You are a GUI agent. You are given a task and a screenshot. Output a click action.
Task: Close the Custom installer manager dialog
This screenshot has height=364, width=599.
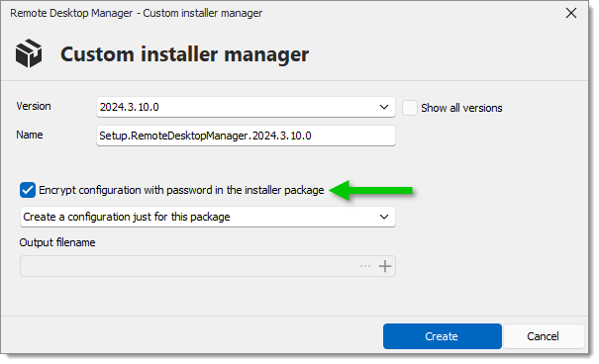pos(571,13)
